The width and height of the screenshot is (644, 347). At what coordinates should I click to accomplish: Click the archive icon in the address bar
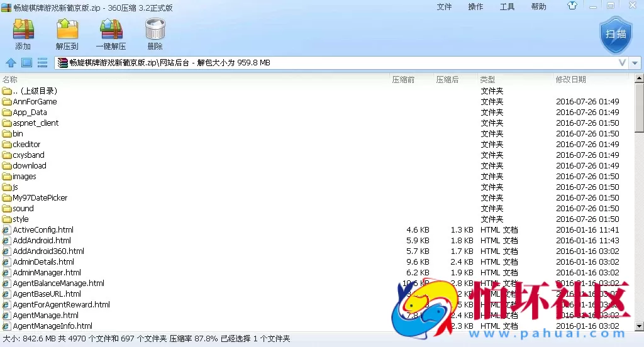click(62, 63)
